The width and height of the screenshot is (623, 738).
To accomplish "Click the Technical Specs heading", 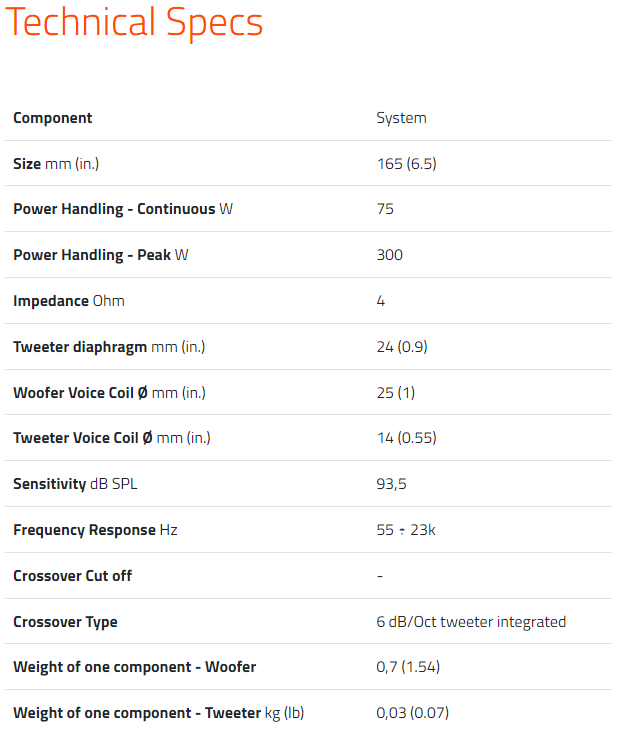I will pyautogui.click(x=134, y=22).
